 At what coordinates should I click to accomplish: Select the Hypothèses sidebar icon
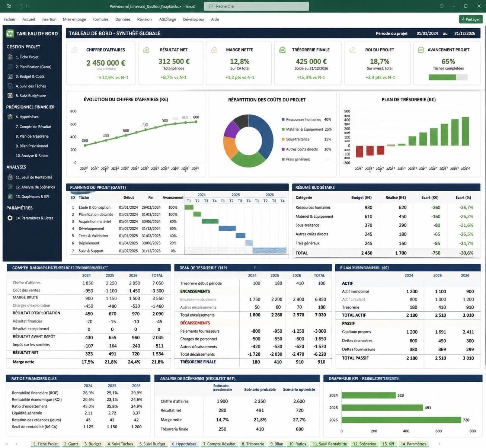(10, 117)
